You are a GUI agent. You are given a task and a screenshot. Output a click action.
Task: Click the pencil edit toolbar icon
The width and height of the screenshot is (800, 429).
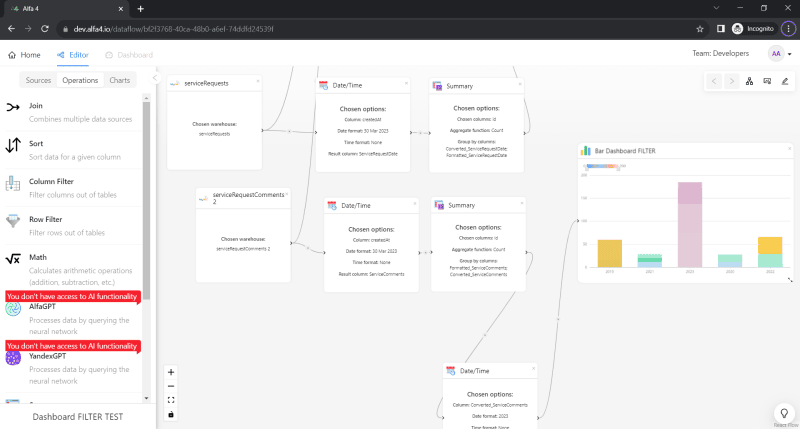(x=784, y=81)
